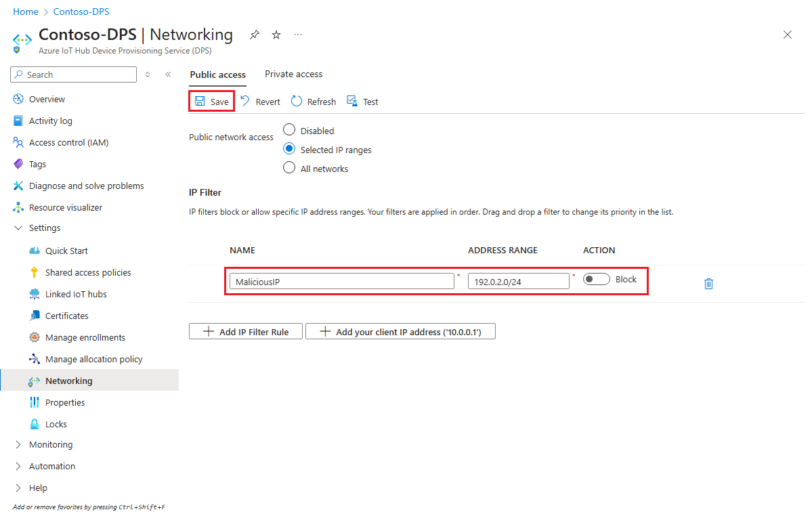Switch the MaliciousIP action toggle

(x=596, y=278)
